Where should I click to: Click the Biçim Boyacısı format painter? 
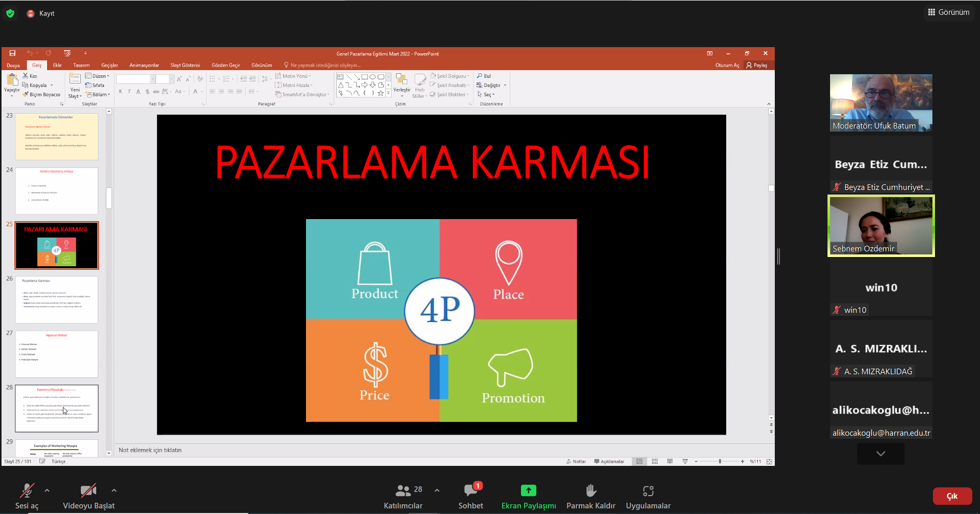(41, 95)
